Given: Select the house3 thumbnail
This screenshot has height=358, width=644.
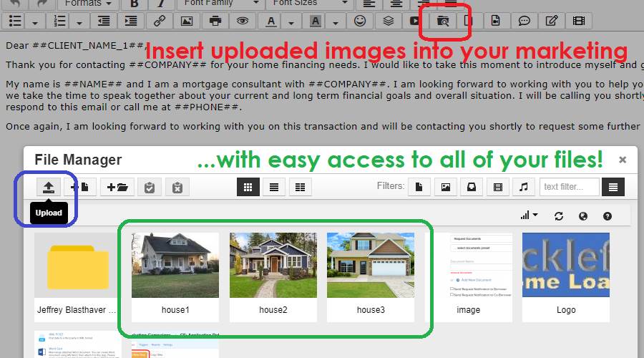Looking at the screenshot, I should 371,265.
